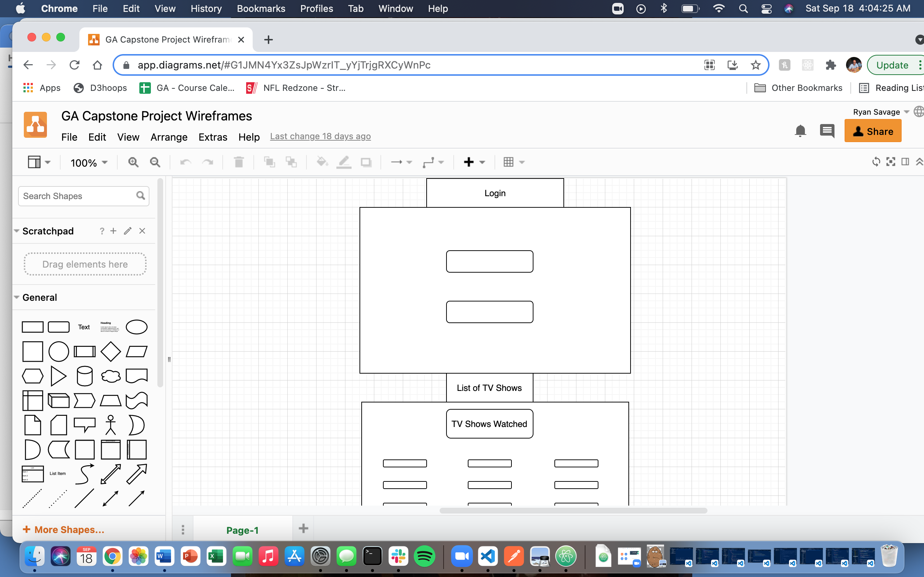Open the comments speech bubble icon
The width and height of the screenshot is (924, 577).
click(827, 131)
